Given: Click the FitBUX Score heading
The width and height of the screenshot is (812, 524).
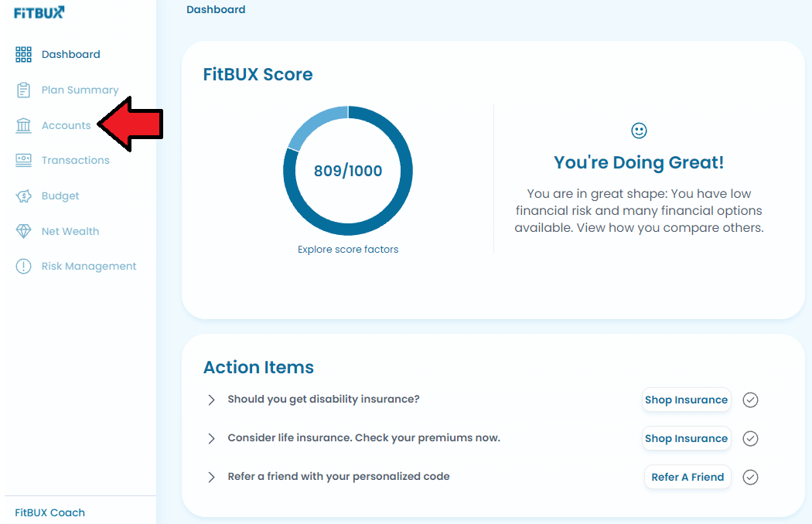Looking at the screenshot, I should coord(258,74).
